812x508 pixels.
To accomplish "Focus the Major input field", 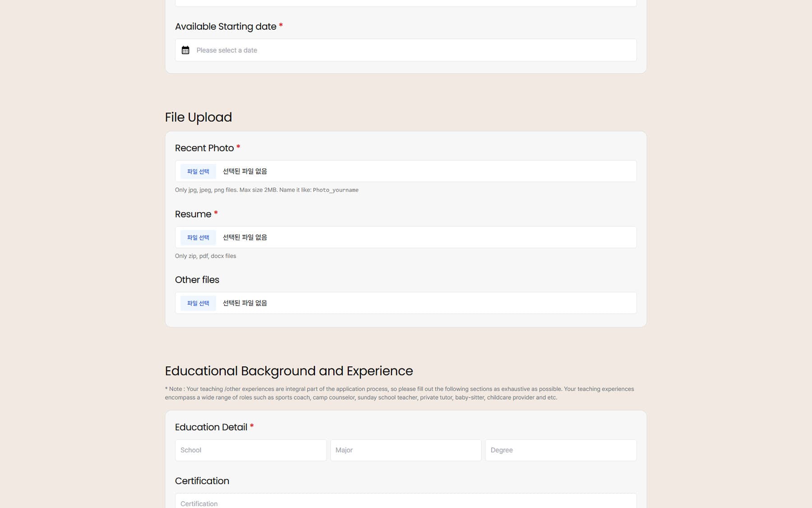I will (x=406, y=450).
